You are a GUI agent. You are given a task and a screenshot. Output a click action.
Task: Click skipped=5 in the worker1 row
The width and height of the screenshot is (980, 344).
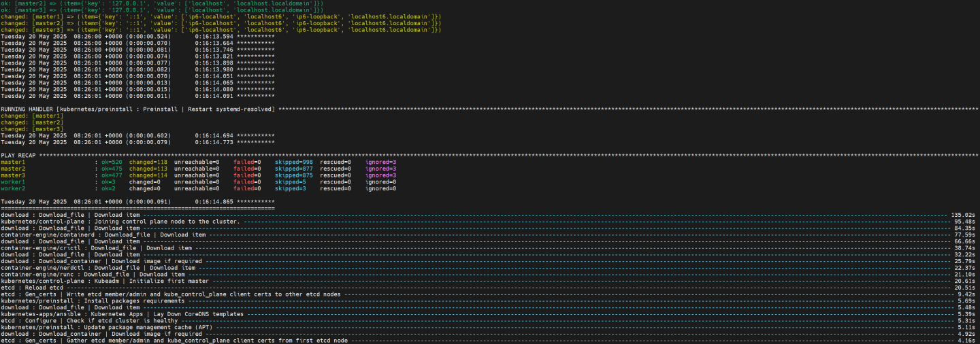coord(290,182)
